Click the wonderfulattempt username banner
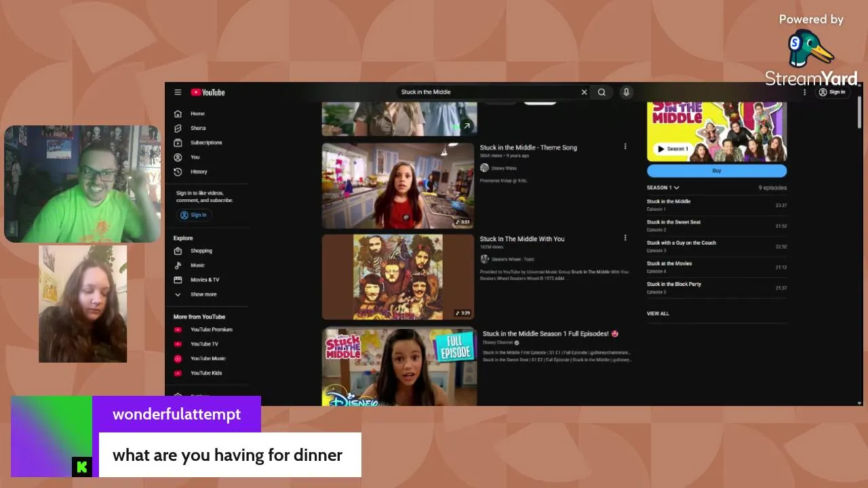The width and height of the screenshot is (868, 488). [x=176, y=414]
